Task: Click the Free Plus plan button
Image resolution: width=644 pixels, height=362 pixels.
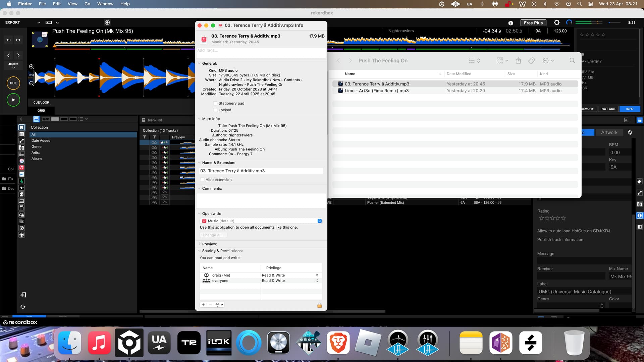Action: pos(533,23)
